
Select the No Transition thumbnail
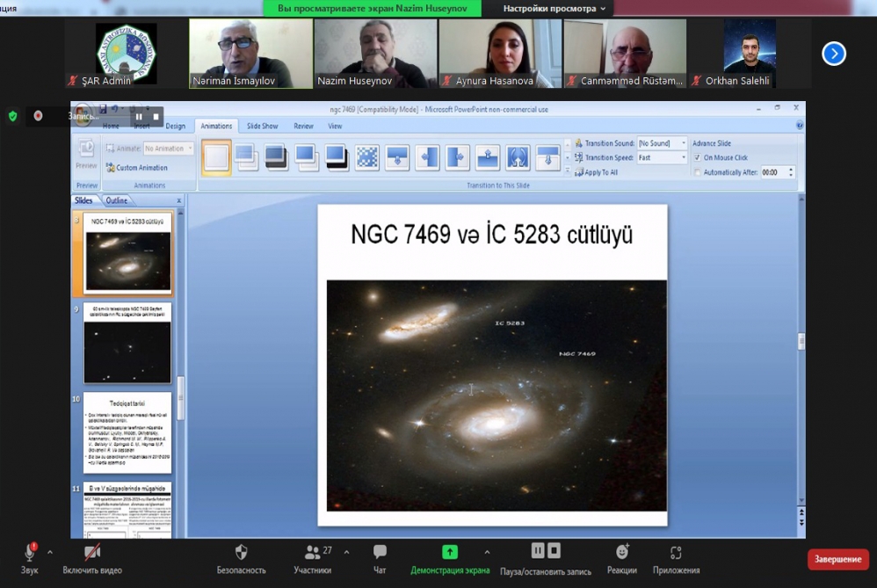pyautogui.click(x=216, y=157)
